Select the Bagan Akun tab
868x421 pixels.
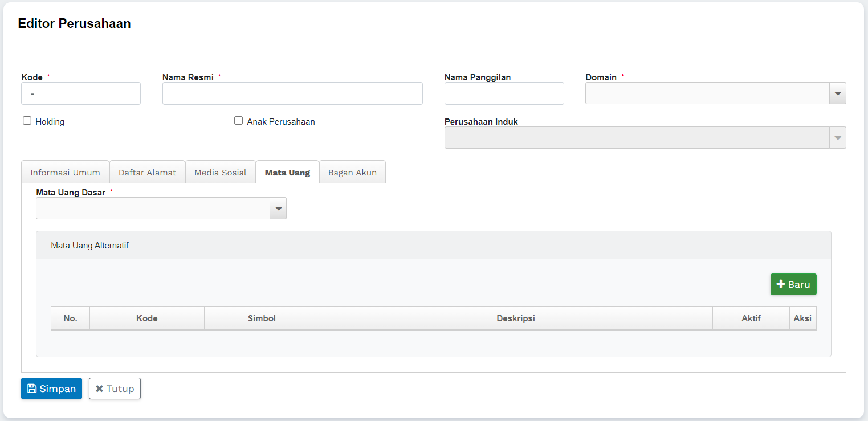click(x=352, y=173)
